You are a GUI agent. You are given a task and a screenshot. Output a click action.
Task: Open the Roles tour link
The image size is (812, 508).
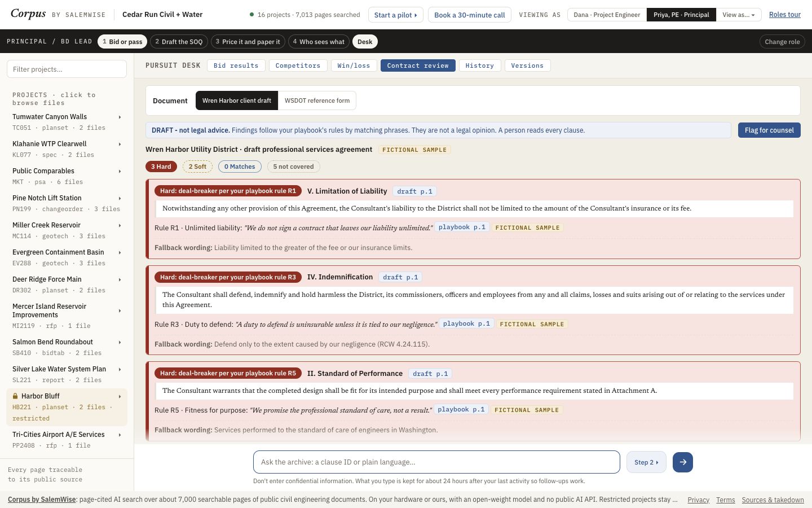tap(785, 15)
